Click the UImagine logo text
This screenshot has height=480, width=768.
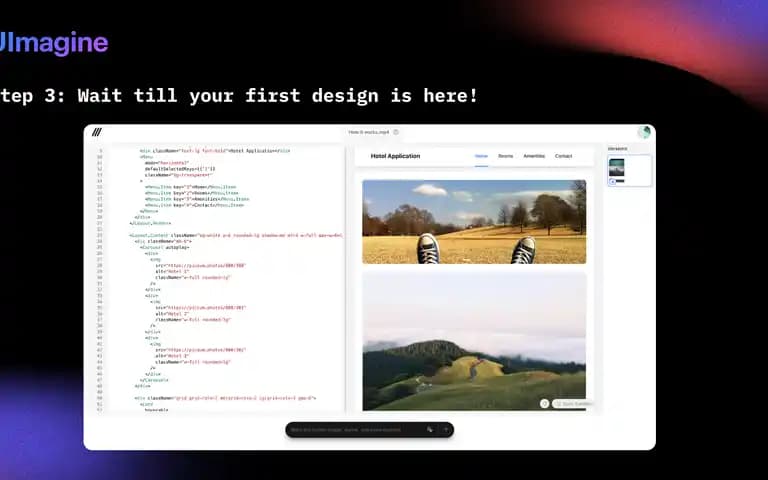(x=52, y=43)
